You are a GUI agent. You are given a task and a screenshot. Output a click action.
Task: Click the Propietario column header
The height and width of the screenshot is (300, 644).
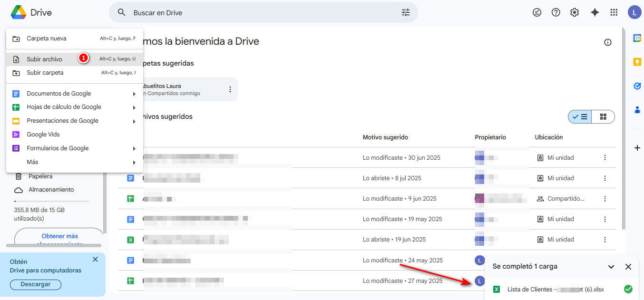tap(490, 137)
